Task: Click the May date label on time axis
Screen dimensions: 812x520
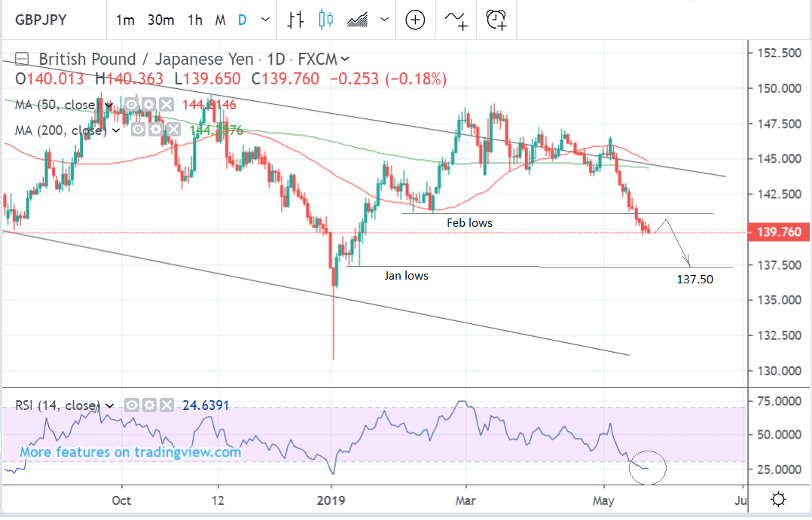Action: [603, 501]
